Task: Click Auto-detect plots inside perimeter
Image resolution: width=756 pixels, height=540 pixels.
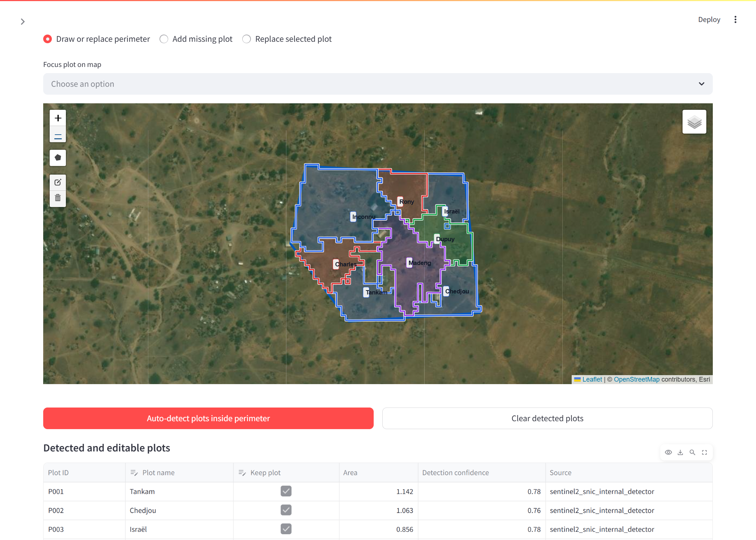Action: coord(208,418)
